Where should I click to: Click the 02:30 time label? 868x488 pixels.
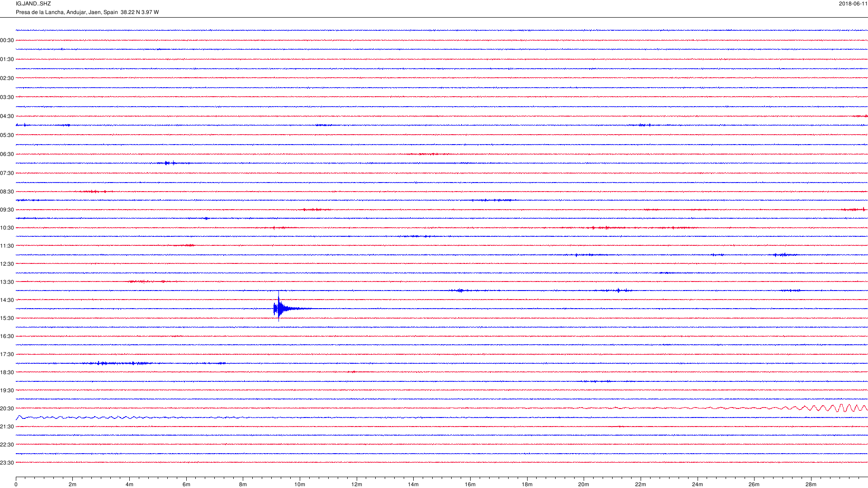[x=7, y=78]
